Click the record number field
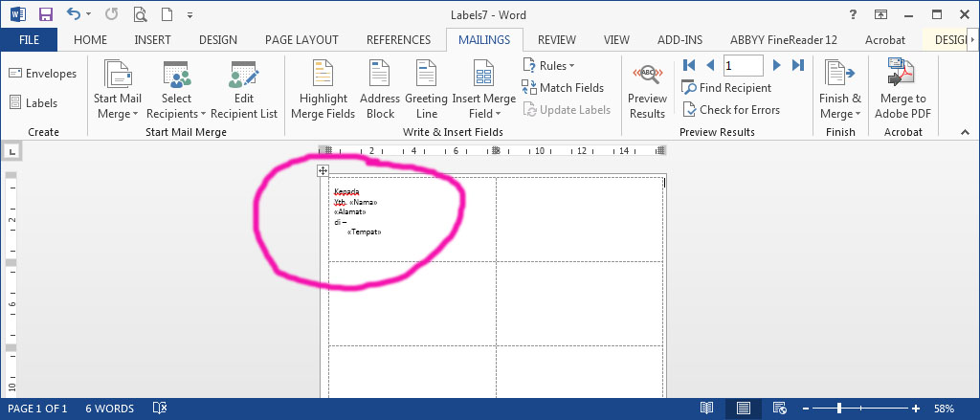Screen dimensions: 980x420 click(743, 65)
